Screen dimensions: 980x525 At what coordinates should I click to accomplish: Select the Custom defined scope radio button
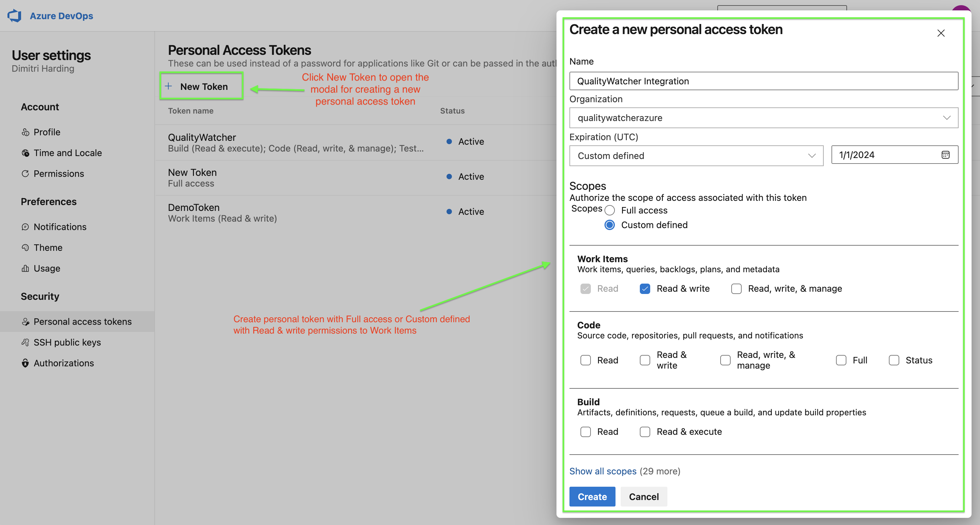(x=609, y=225)
